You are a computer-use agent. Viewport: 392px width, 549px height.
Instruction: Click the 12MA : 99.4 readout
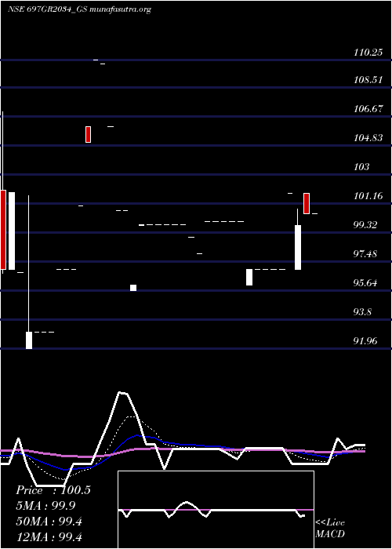click(49, 537)
